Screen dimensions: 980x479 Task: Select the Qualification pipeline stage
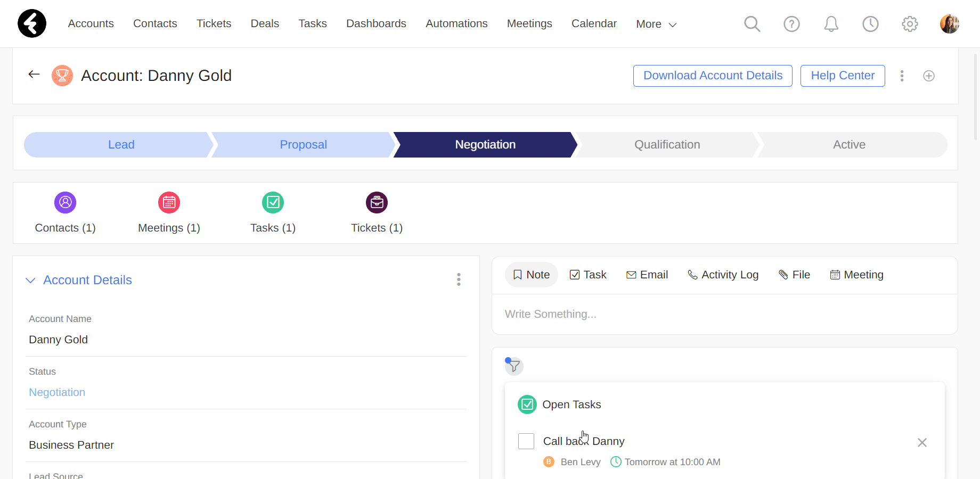667,145
